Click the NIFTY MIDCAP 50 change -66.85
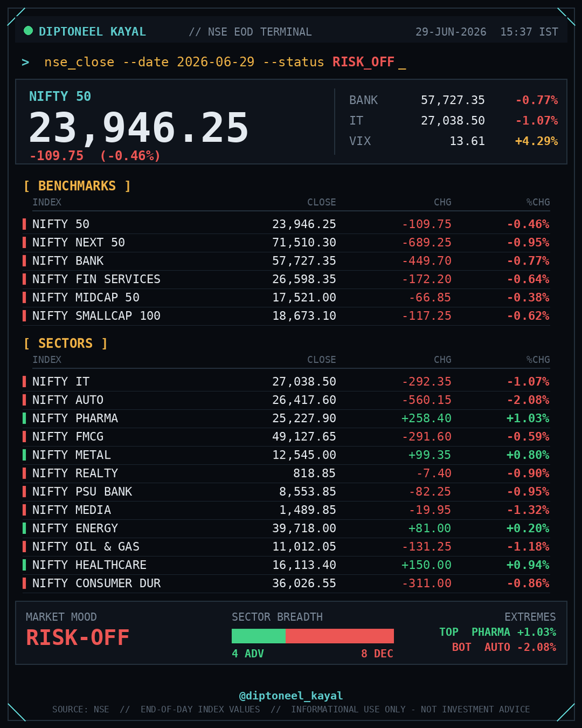This screenshot has height=728, width=582. point(430,297)
